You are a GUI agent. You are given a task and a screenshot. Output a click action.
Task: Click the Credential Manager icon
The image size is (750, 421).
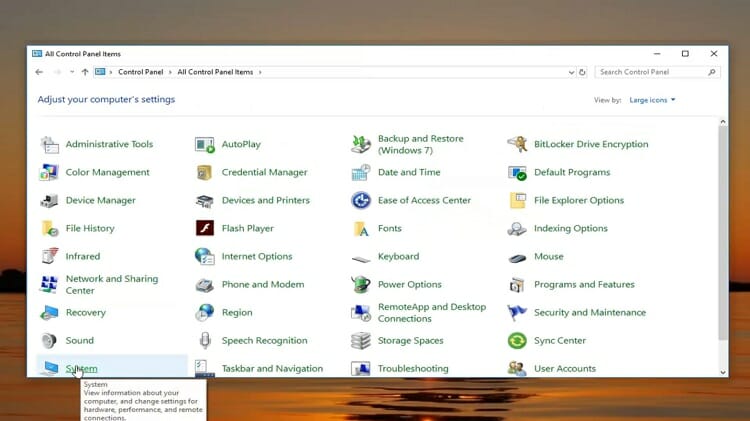pos(205,172)
